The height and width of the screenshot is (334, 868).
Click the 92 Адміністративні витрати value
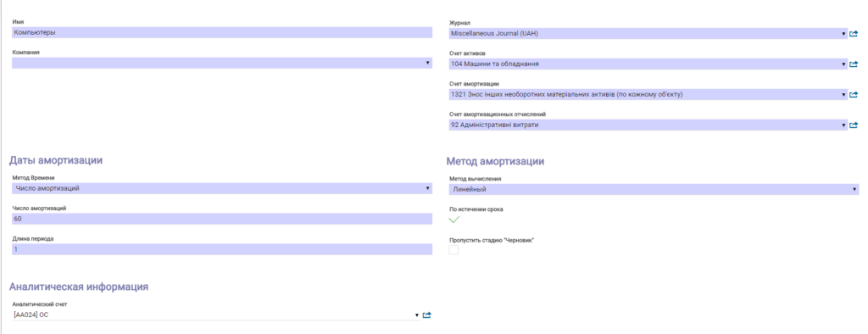click(x=495, y=125)
